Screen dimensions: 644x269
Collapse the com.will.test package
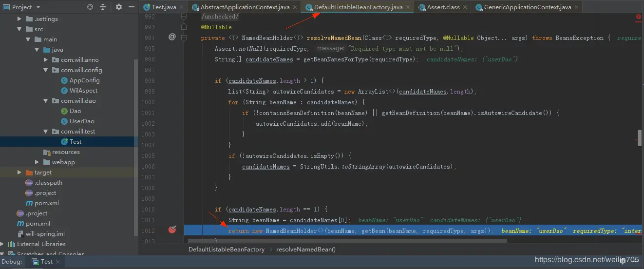pos(46,132)
